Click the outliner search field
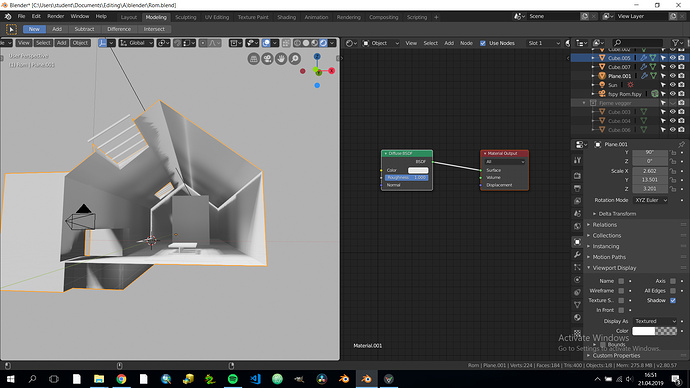Screen dimensions: 690x388 637,43
